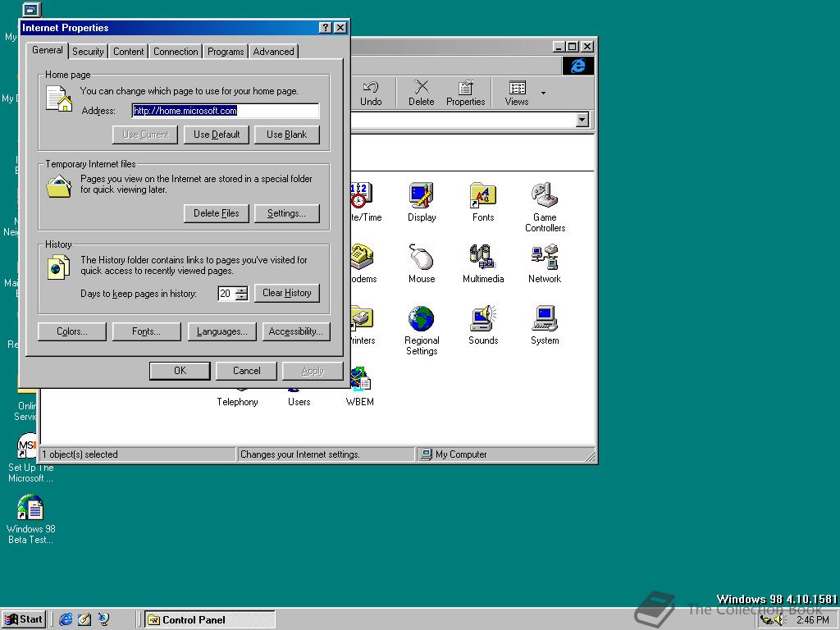
Task: Open the Mouse settings icon
Action: tap(422, 258)
